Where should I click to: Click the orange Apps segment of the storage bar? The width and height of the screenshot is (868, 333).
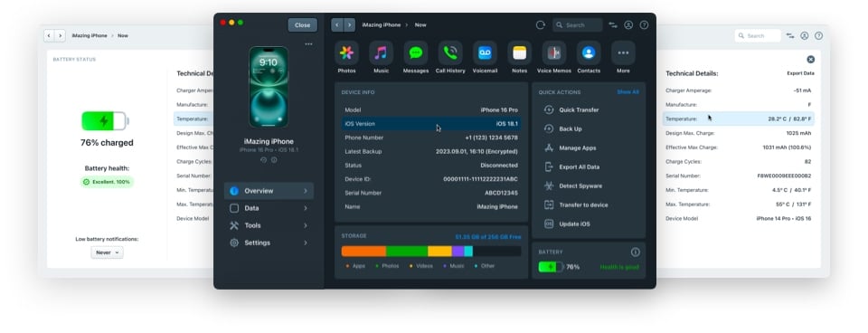[363, 251]
